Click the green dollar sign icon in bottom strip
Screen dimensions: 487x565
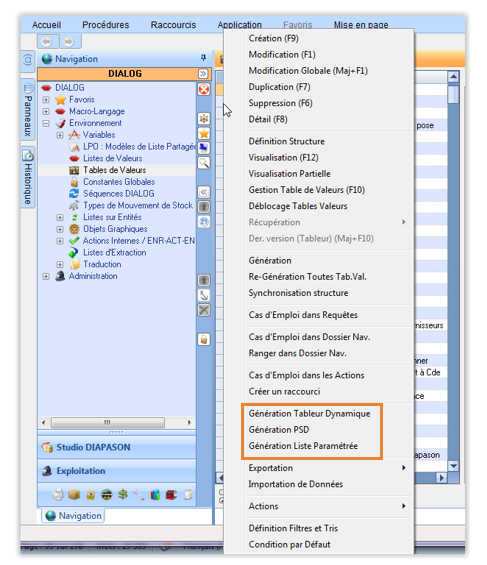click(122, 495)
